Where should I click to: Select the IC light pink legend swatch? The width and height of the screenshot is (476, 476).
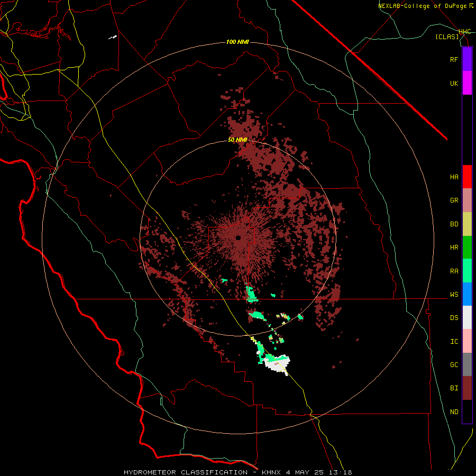(467, 341)
